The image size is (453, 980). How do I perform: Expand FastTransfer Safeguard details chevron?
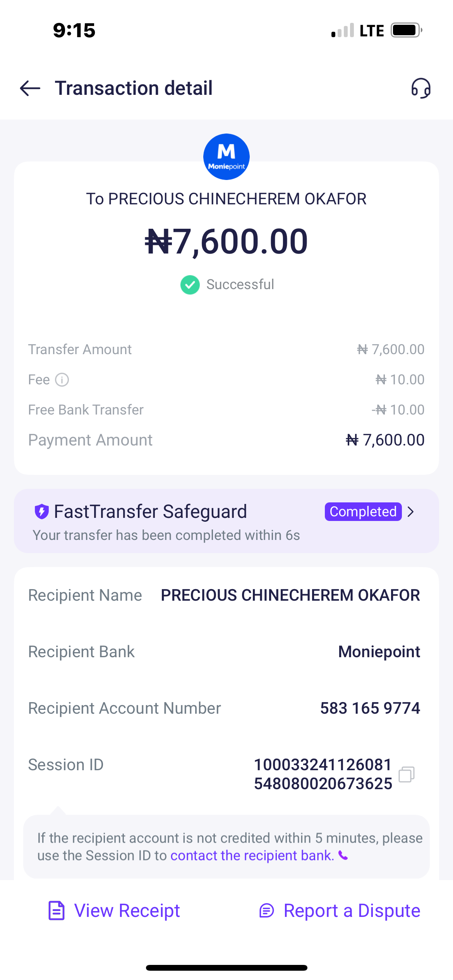[x=411, y=512]
